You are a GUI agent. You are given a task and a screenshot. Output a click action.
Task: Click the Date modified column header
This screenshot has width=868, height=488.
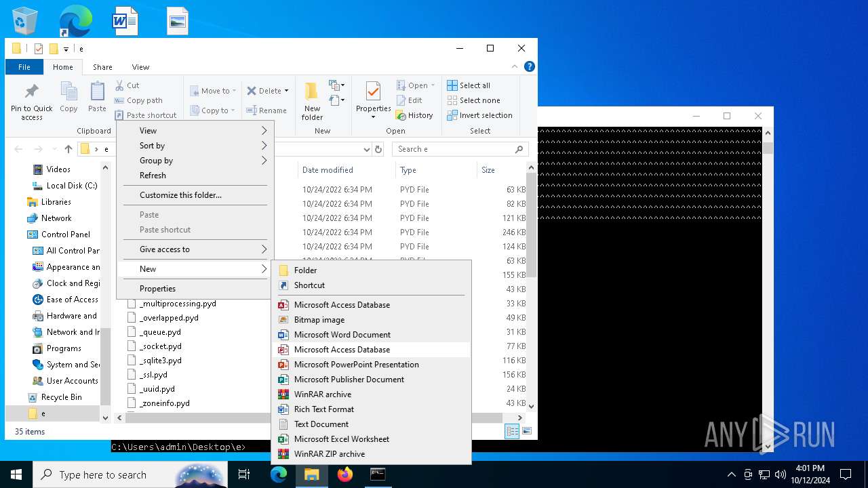point(328,170)
